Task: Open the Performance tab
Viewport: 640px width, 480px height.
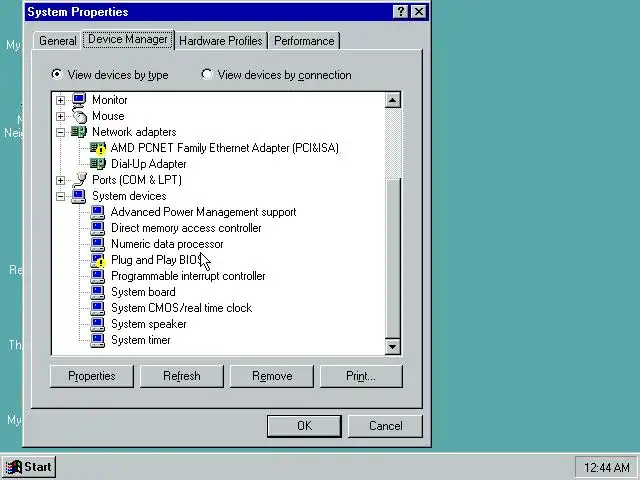Action: point(304,41)
